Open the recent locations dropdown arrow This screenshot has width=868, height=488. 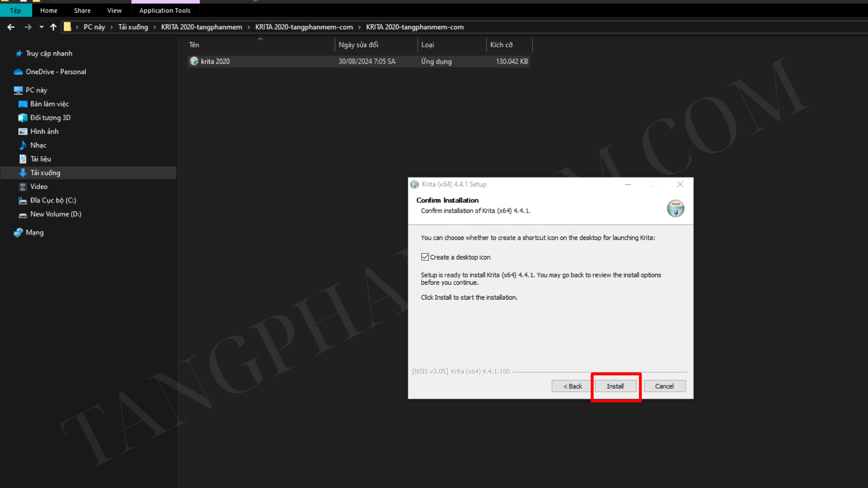pos(42,27)
